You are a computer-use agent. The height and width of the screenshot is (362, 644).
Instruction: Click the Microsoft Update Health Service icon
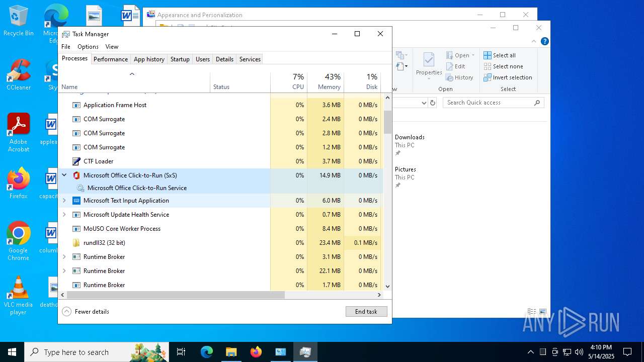click(76, 215)
